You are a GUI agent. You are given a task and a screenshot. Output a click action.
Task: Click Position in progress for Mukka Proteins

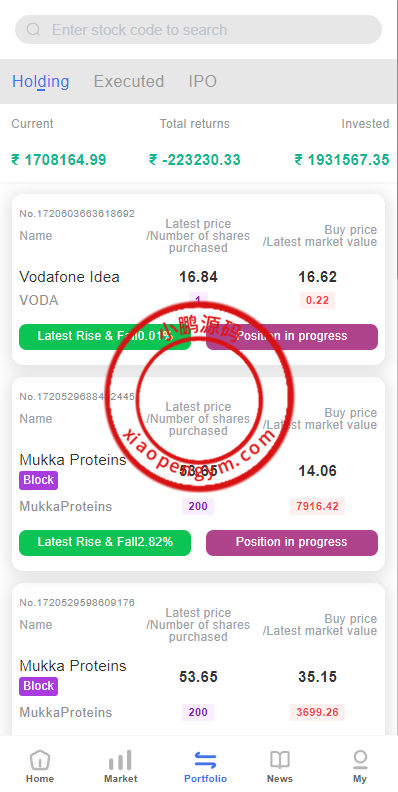tap(291, 542)
